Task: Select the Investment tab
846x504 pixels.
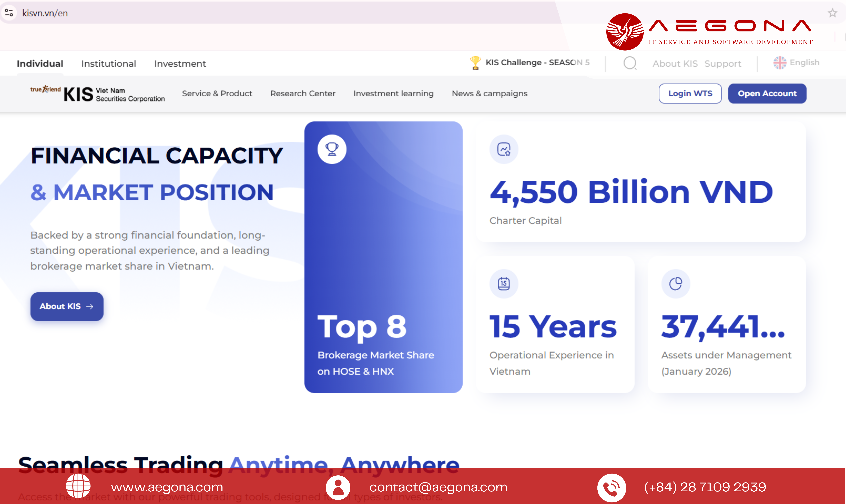Action: point(180,64)
